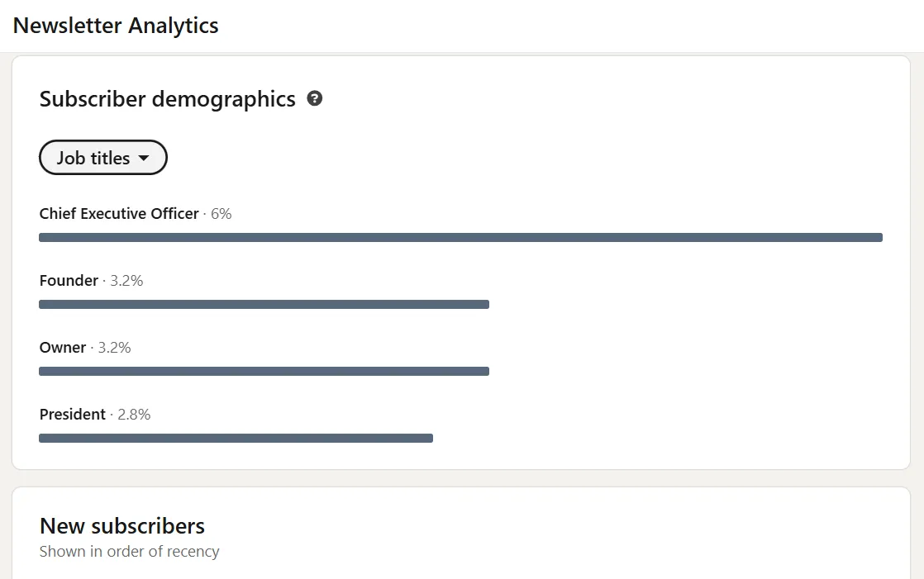The image size is (924, 579).
Task: Click the 6% value for Chief Executive Officer
Action: (x=221, y=214)
